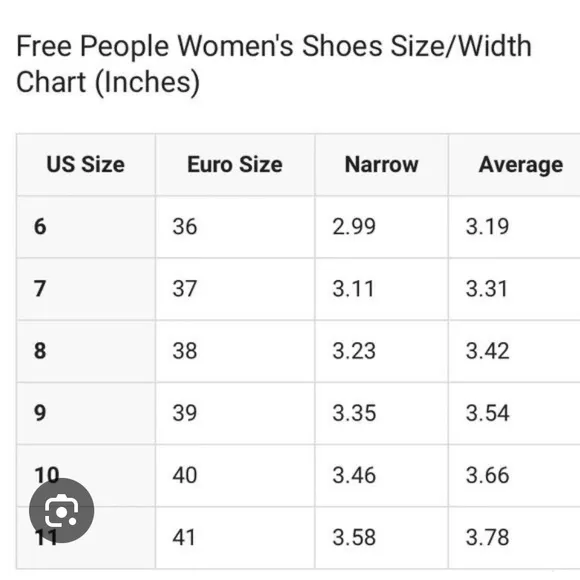The image size is (580, 580).
Task: Click Euro size 40 cell
Action: (185, 475)
